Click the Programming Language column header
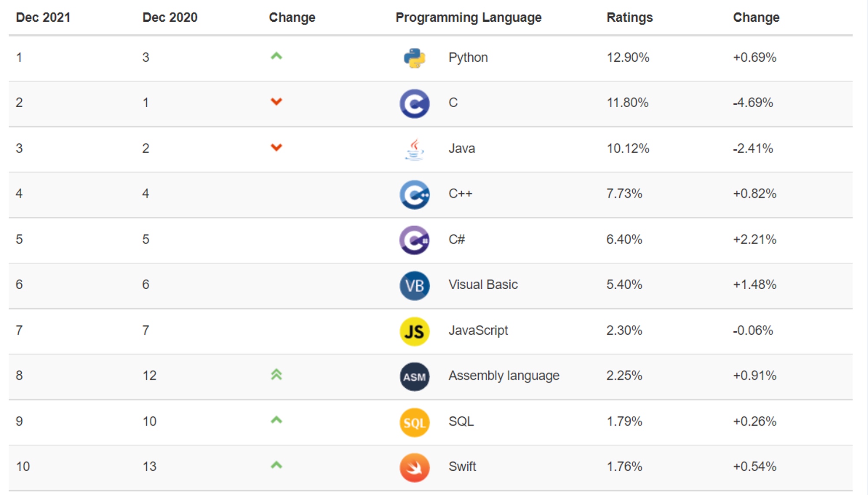Screen dimensions: 868x495 pyautogui.click(x=468, y=17)
